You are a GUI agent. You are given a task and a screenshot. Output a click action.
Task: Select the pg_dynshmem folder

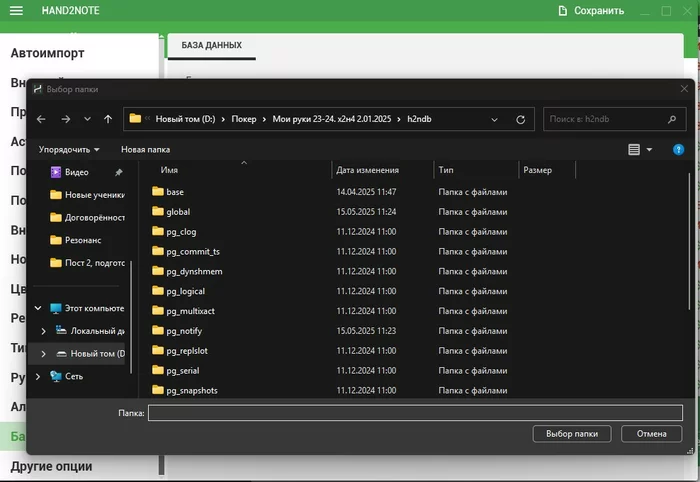pyautogui.click(x=194, y=271)
